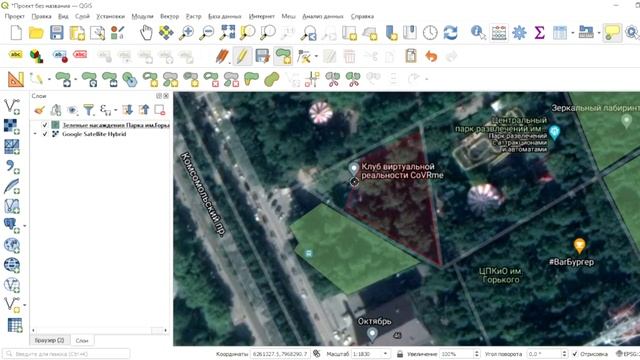Image resolution: width=640 pixels, height=360 pixels.
Task: Open the Справка menu
Action: 362,16
